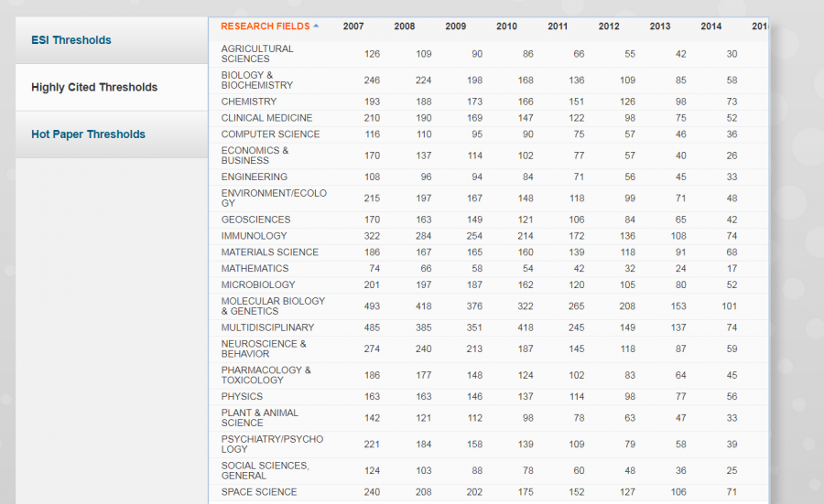Select the 2007 column header
The image size is (824, 504).
pos(353,27)
